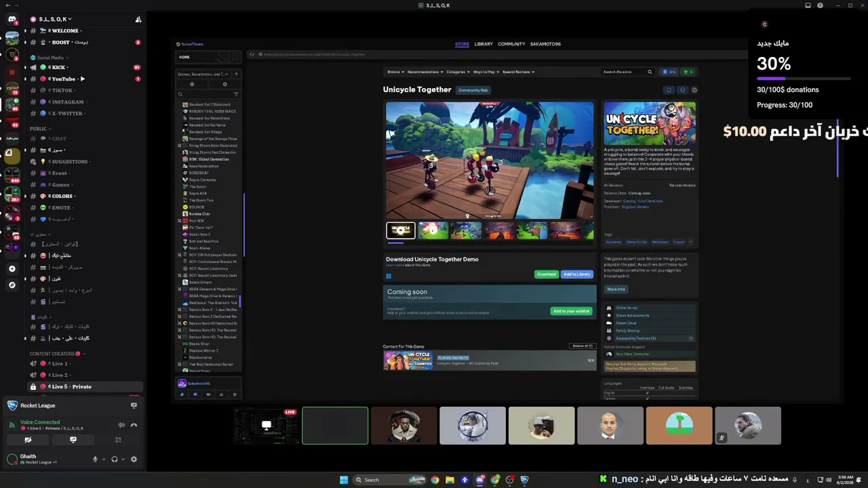Viewport: 868px width, 488px height.
Task: Open File Explorer from the taskbar
Action: pyautogui.click(x=449, y=480)
